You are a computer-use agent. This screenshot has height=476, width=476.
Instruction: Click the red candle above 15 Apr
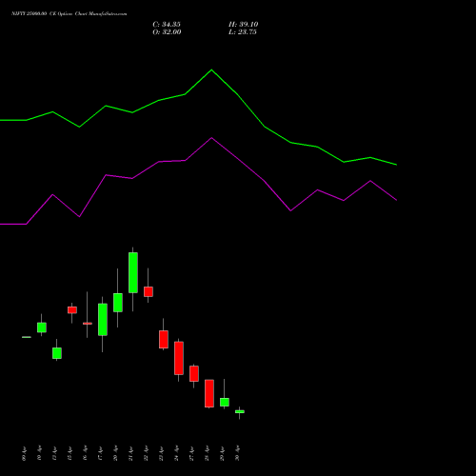click(72, 310)
